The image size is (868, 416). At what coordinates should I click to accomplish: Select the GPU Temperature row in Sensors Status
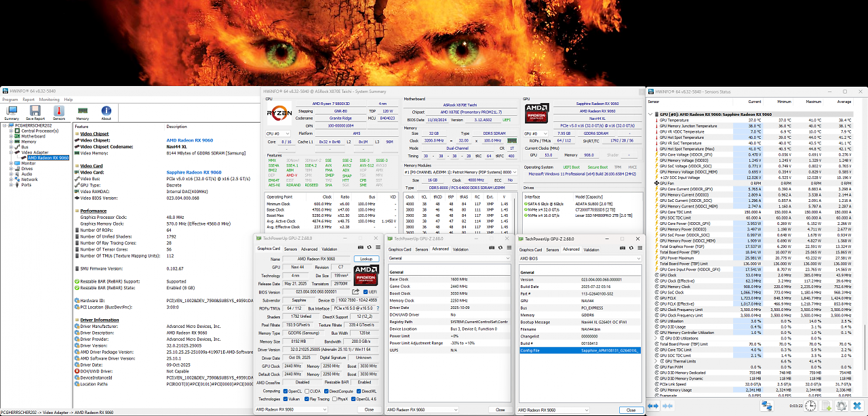[753, 120]
